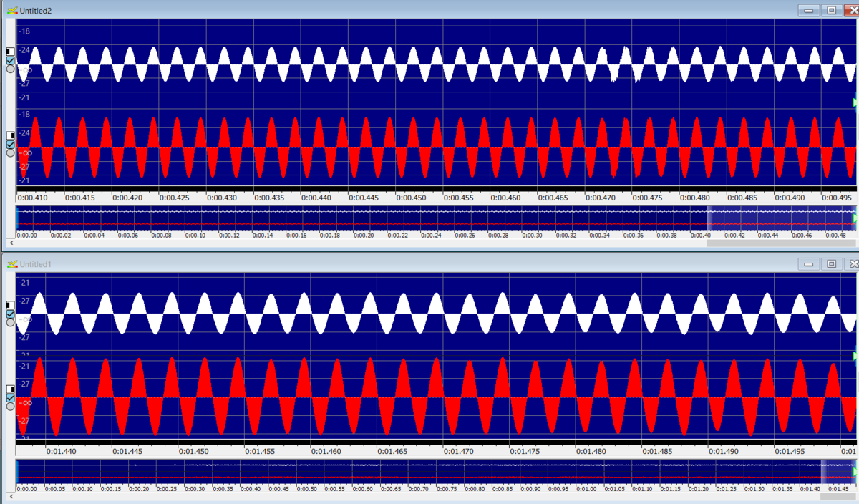Click 0:00.470 on the Untitled2 time ruler
The height and width of the screenshot is (504, 859).
pyautogui.click(x=600, y=197)
